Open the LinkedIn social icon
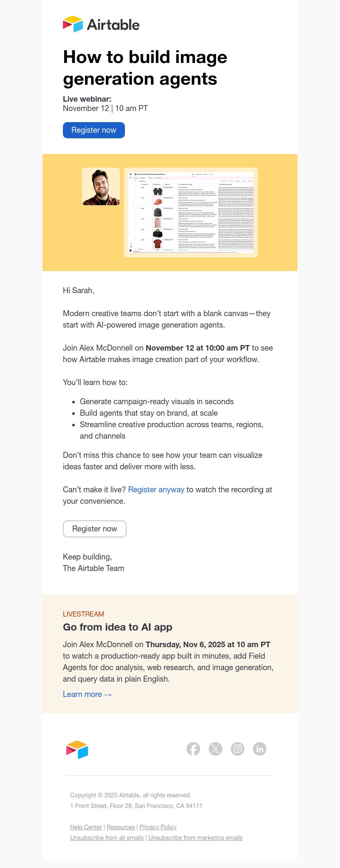Screen dimensions: 340x868 pos(260,749)
